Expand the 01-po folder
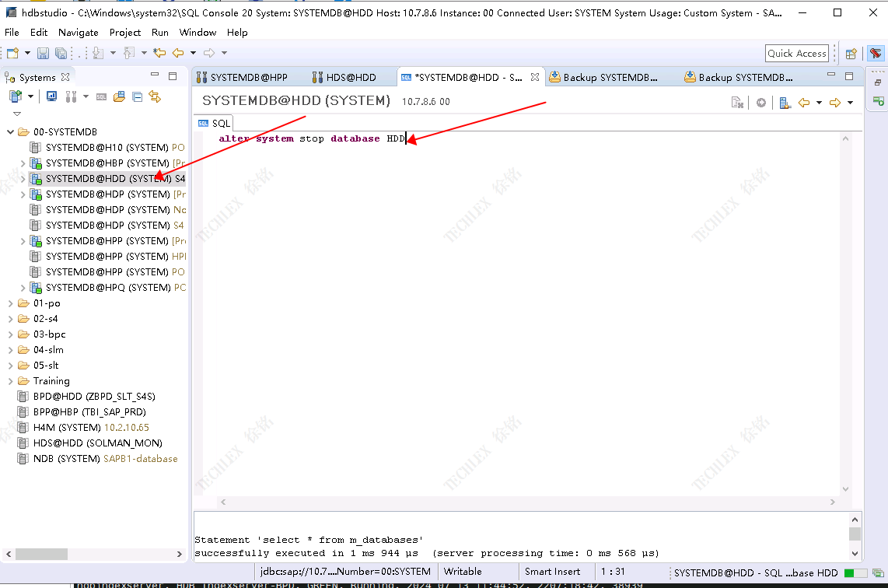The image size is (888, 588). pos(11,303)
